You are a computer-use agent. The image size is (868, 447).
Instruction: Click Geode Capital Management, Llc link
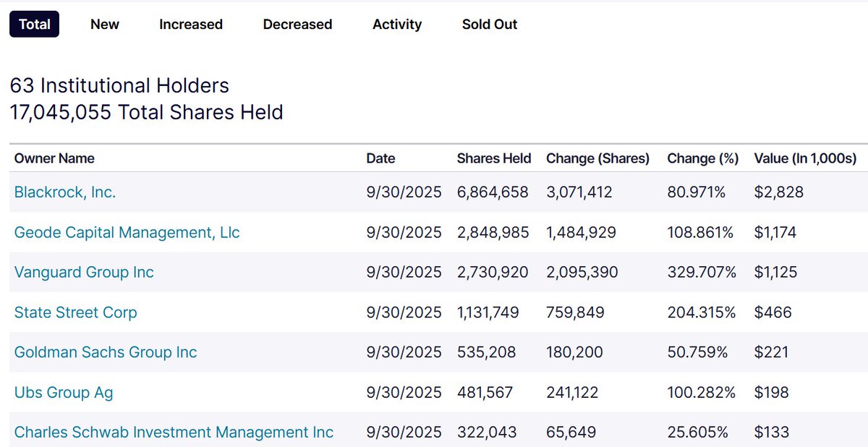tap(127, 233)
